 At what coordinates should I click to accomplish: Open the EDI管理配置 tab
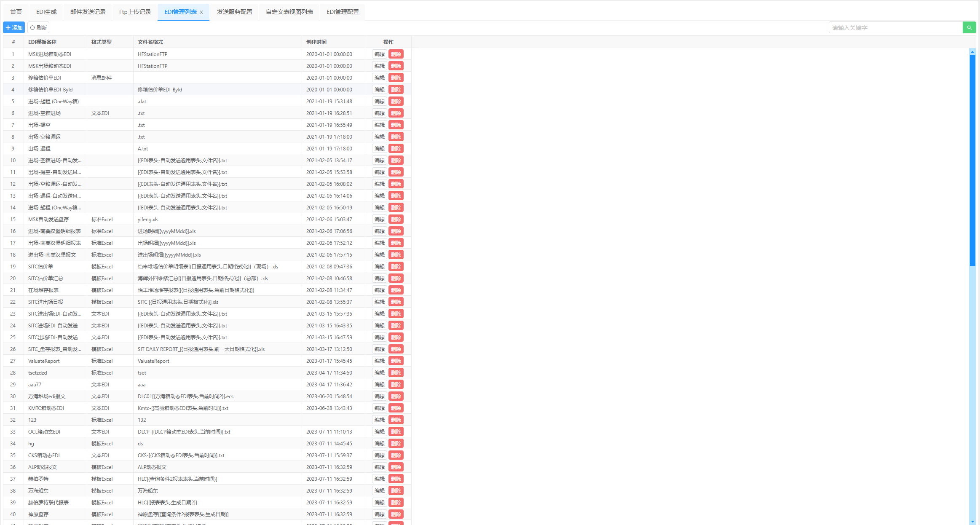(343, 12)
